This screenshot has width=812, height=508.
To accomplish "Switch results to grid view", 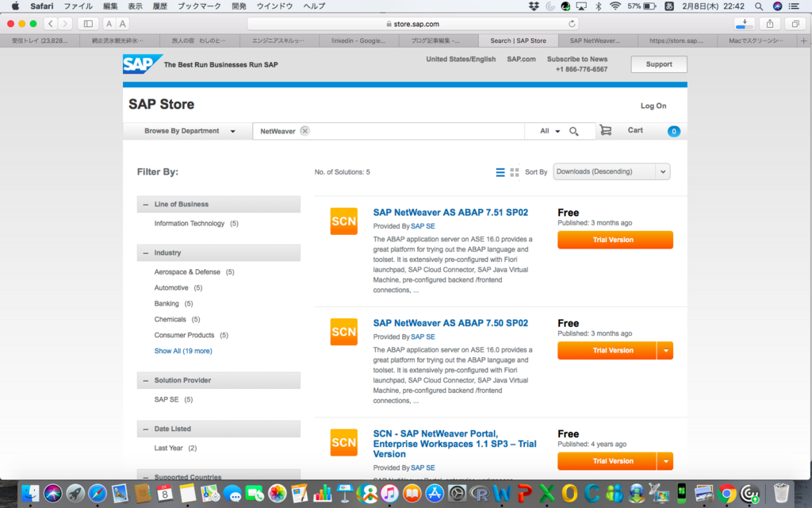I will (514, 172).
